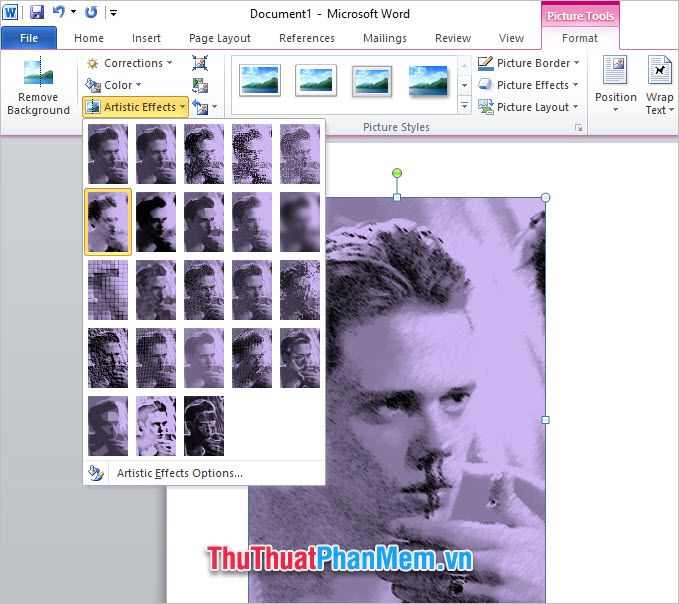
Task: Open Artistic Effects Options...
Action: 179,473
